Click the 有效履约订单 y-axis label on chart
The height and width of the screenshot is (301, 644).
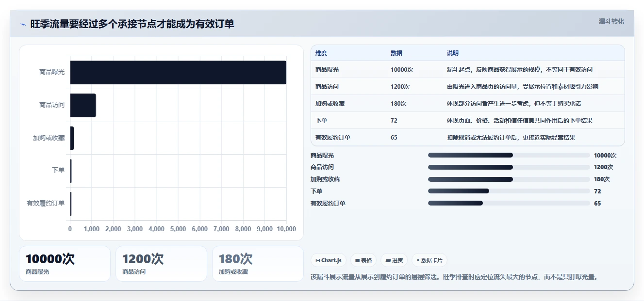pos(46,204)
